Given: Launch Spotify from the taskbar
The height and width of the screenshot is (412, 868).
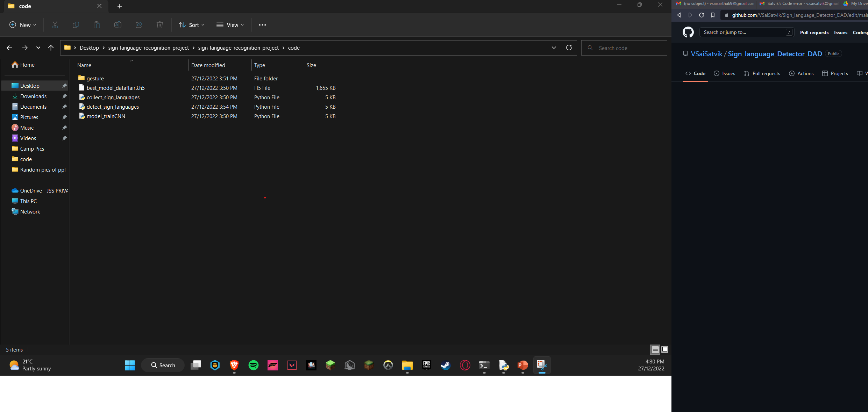Looking at the screenshot, I should (x=253, y=365).
